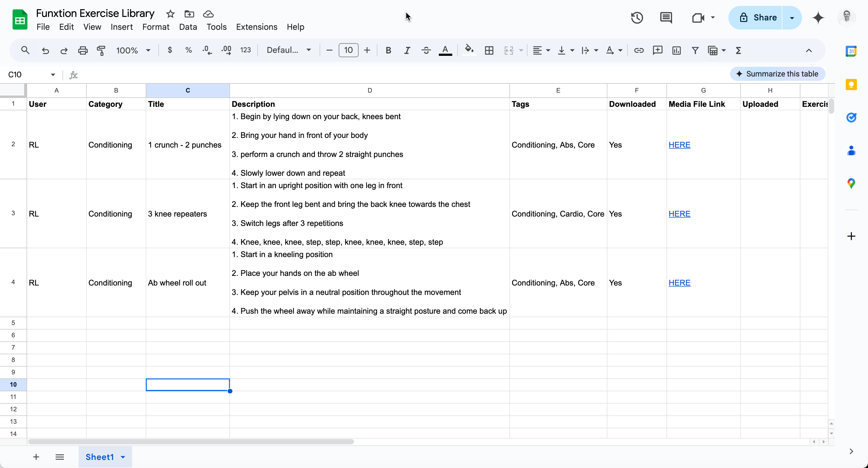Click the print icon
Viewport: 868px width, 468px height.
coord(83,50)
